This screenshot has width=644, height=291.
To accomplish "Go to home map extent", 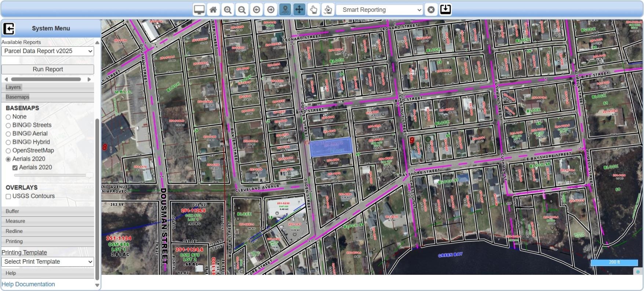I will [213, 10].
